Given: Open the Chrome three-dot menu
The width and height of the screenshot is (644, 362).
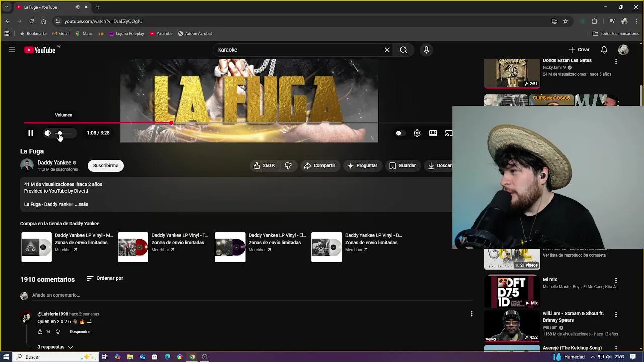Looking at the screenshot, I should 636,21.
